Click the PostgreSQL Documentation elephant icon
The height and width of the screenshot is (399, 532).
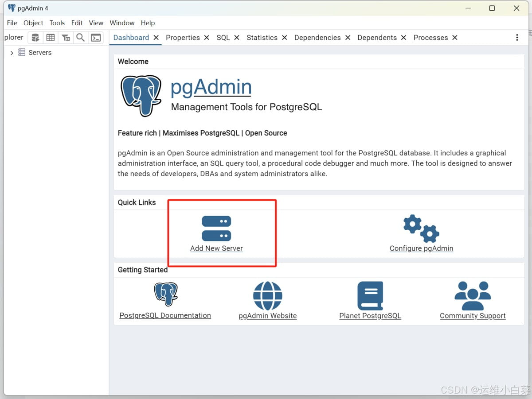[166, 294]
